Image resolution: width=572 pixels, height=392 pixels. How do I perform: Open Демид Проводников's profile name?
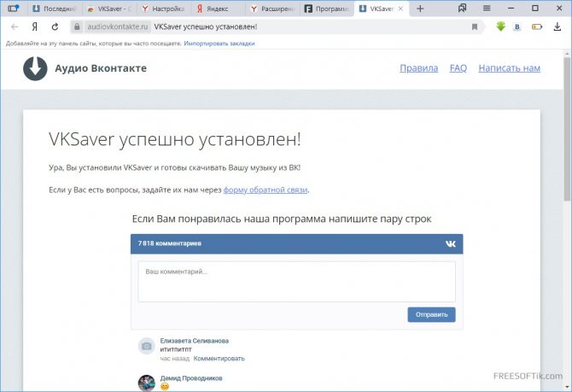[x=191, y=378]
